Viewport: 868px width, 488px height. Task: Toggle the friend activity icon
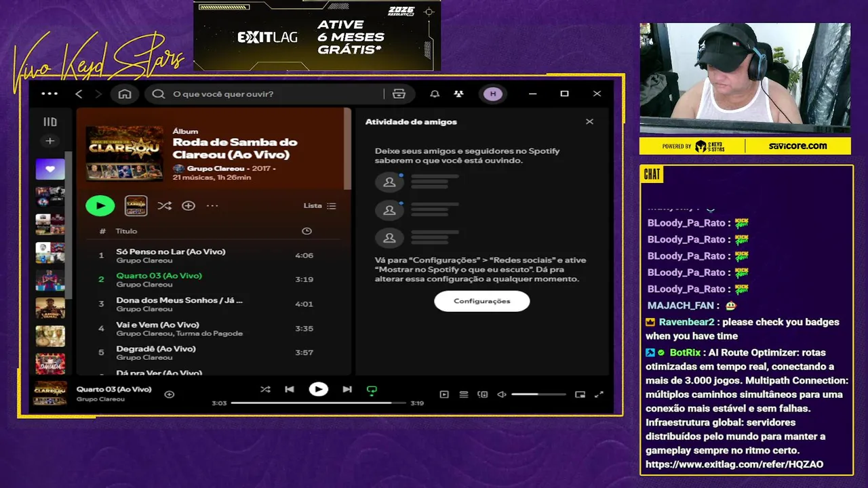coord(459,94)
